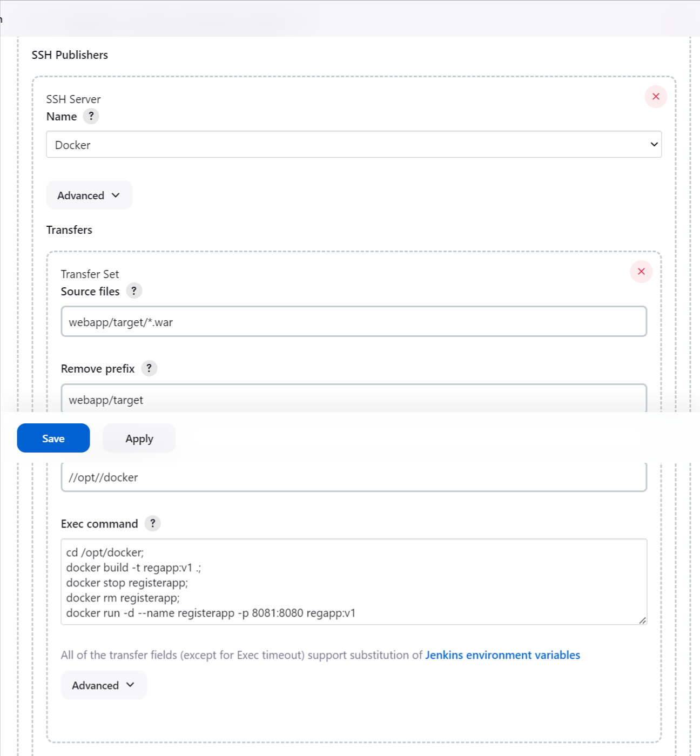The height and width of the screenshot is (756, 700).
Task: Click the chevron on the lower Advanced button
Action: 130,685
